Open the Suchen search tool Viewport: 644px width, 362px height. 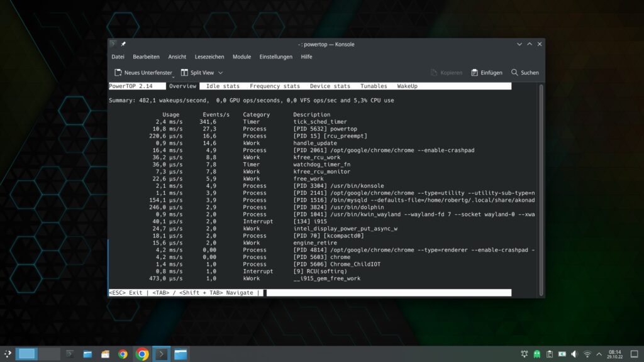pos(525,73)
